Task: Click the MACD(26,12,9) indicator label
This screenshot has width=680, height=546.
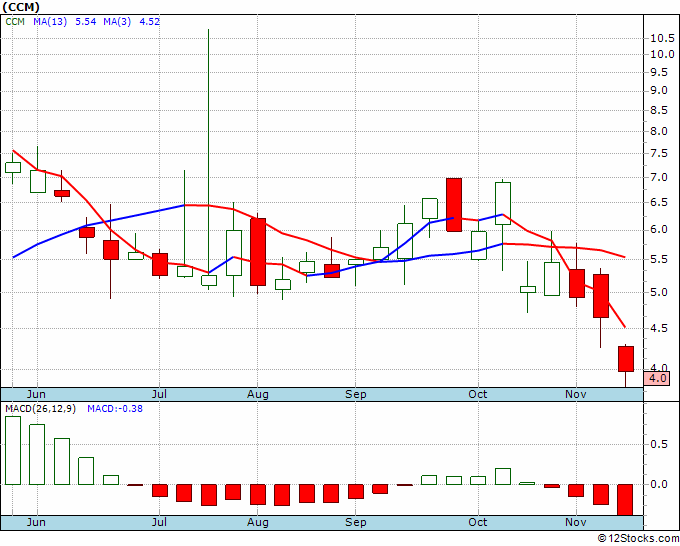Action: tap(40, 409)
